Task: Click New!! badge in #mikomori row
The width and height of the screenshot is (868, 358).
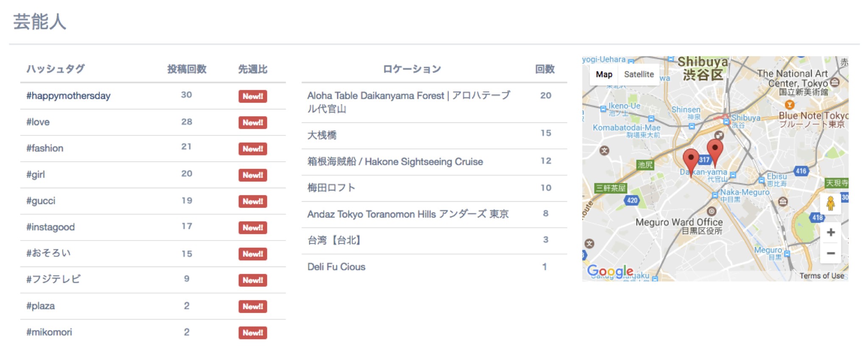Action: 253,333
